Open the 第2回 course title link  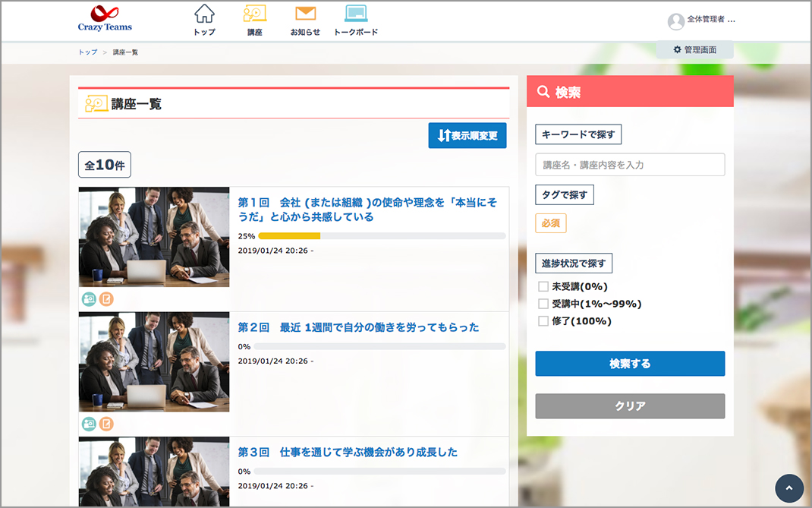pyautogui.click(x=358, y=327)
